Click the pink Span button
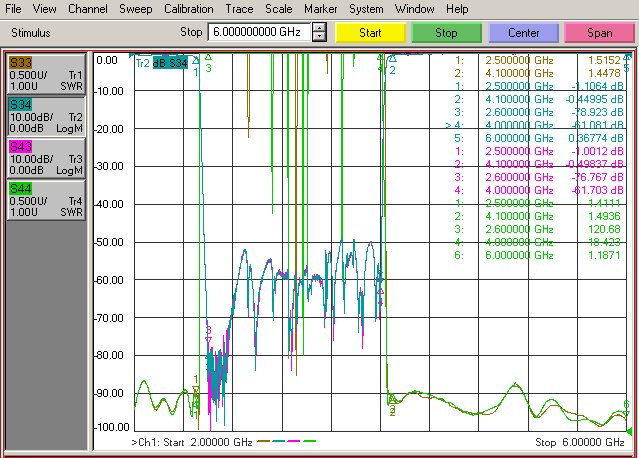 (x=599, y=33)
